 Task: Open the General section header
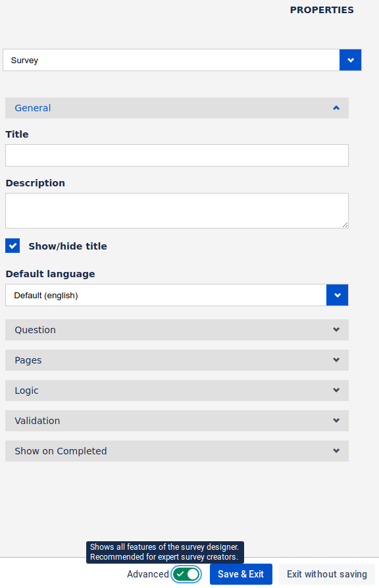pyautogui.click(x=177, y=108)
